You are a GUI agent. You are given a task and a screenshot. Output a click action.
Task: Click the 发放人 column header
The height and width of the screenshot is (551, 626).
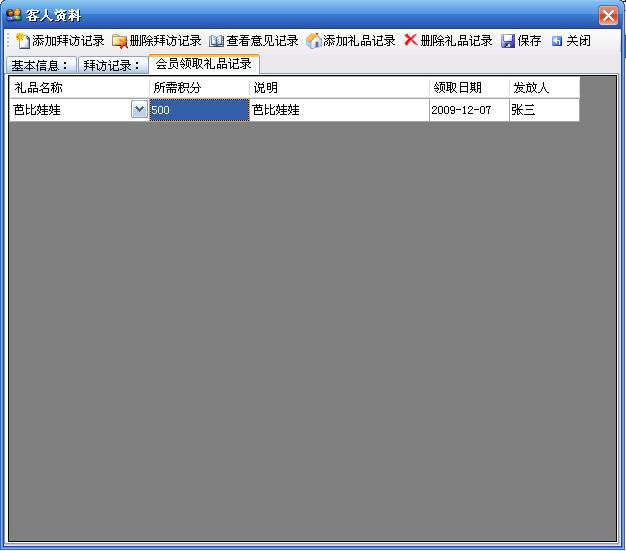(x=545, y=87)
